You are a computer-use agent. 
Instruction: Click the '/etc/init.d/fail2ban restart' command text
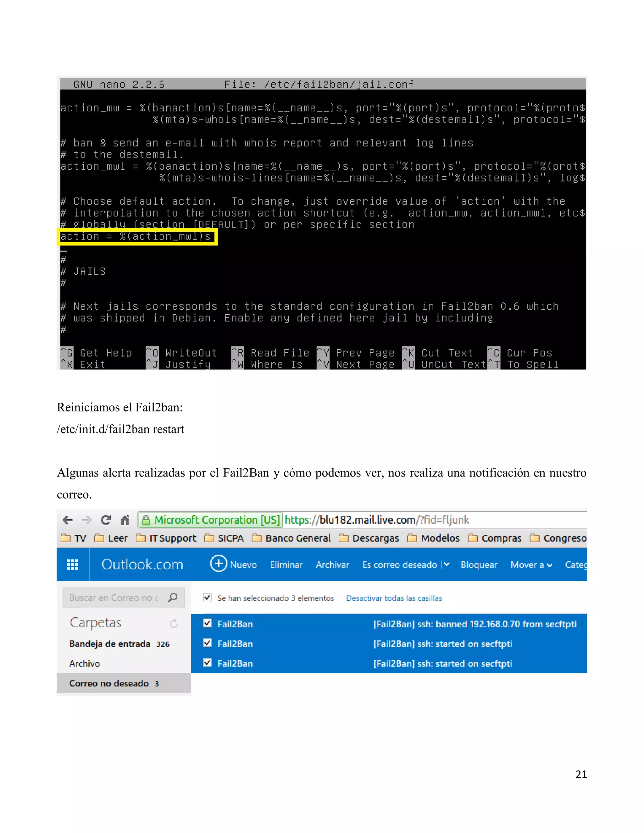[120, 429]
